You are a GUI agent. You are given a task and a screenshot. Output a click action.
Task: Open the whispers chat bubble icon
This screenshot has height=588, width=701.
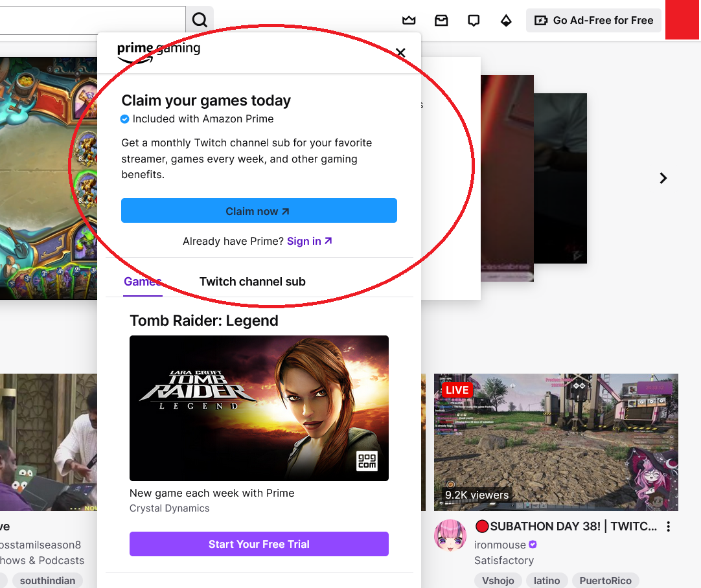pos(474,21)
